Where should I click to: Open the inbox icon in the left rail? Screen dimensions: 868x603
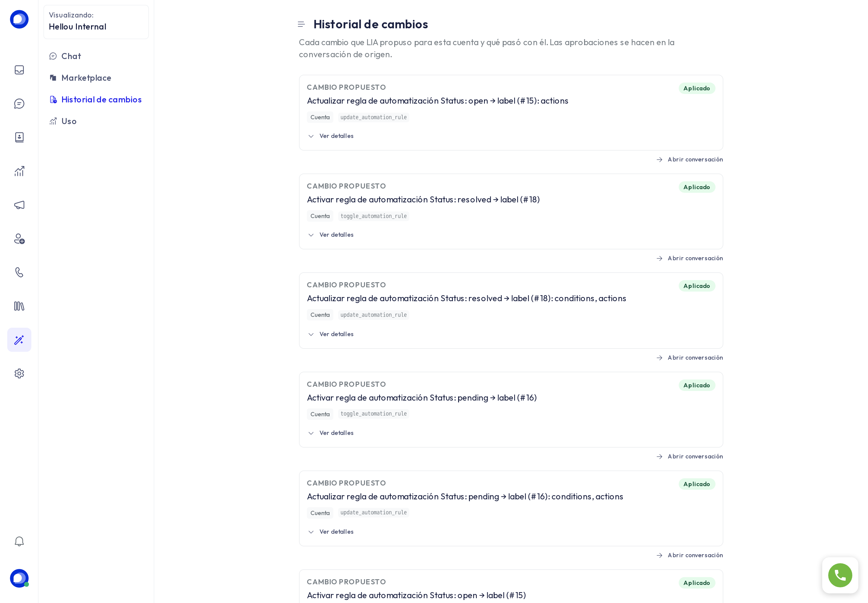tap(19, 70)
